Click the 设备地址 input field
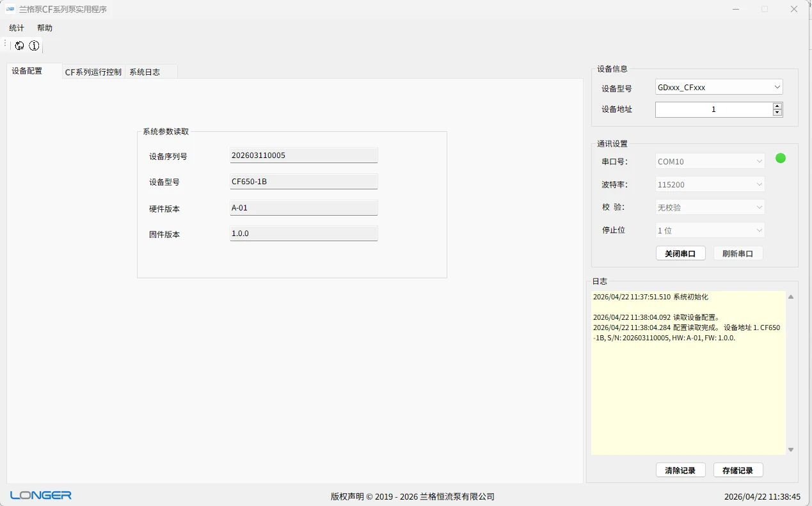The image size is (812, 506). pos(713,109)
